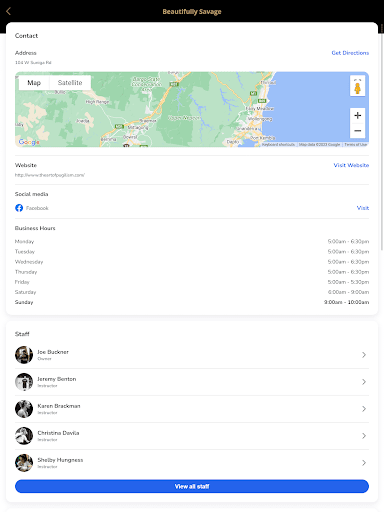Image resolution: width=384 pixels, height=512 pixels.
Task: Open the Street View pegman on map
Action: pos(357,86)
